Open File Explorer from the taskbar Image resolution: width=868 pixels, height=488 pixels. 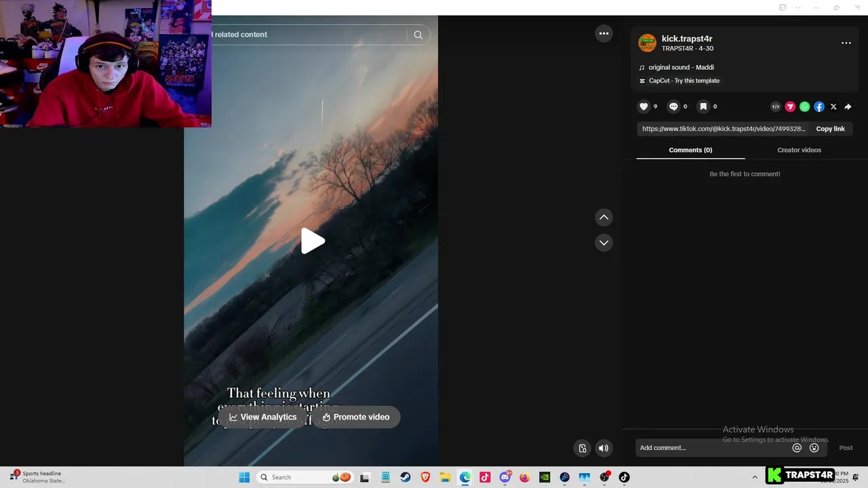coord(445,477)
